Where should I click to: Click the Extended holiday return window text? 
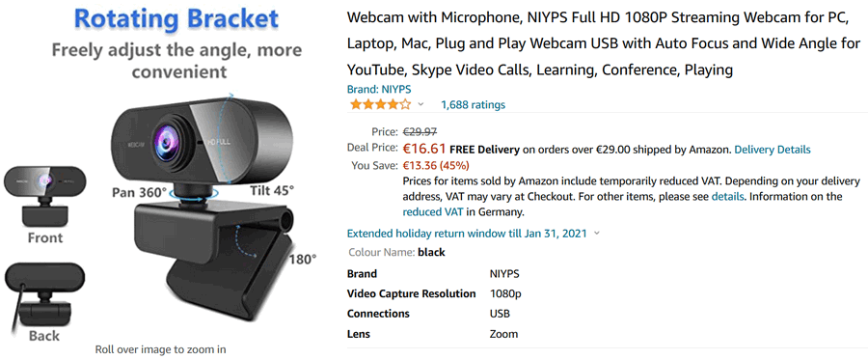click(x=467, y=234)
